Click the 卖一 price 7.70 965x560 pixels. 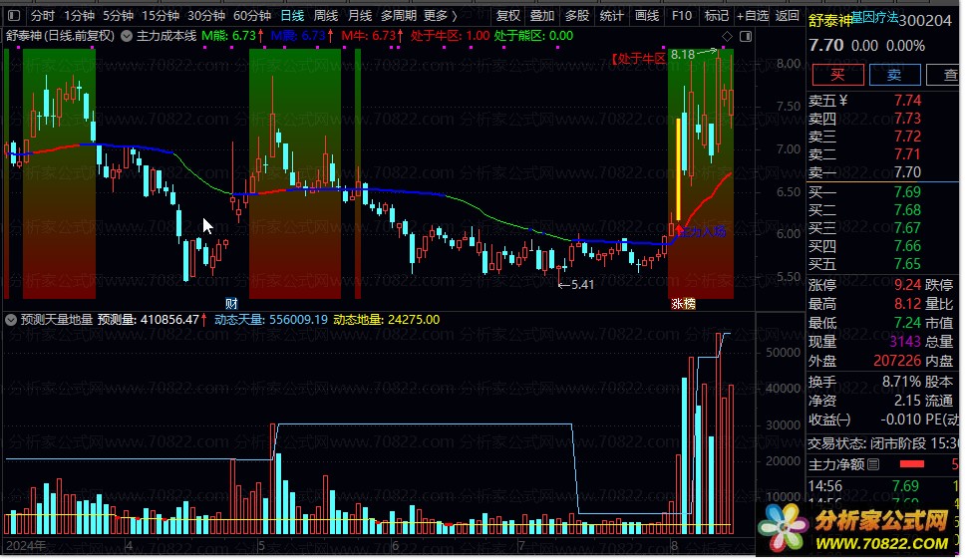907,172
